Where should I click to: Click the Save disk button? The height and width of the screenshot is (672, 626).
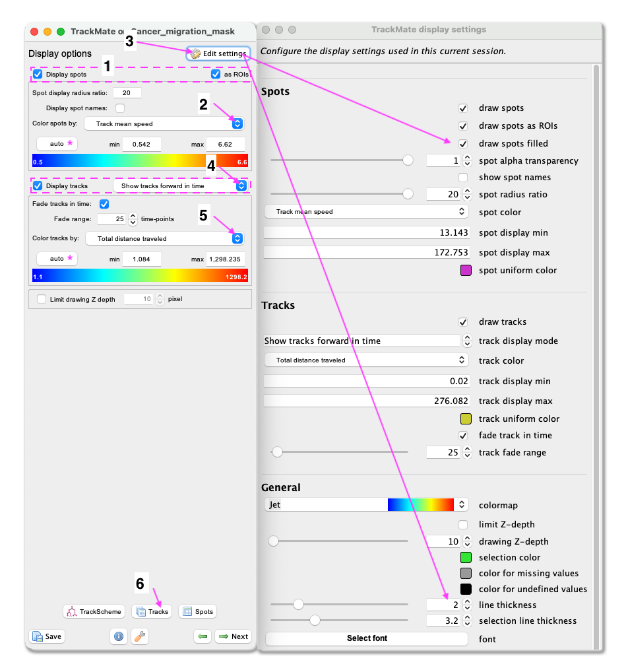(x=47, y=636)
